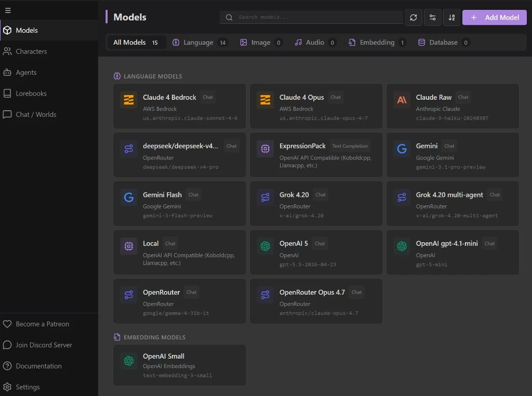This screenshot has height=396, width=532.
Task: Open the Grok 4.20 multi-agent model name
Action: 449,195
